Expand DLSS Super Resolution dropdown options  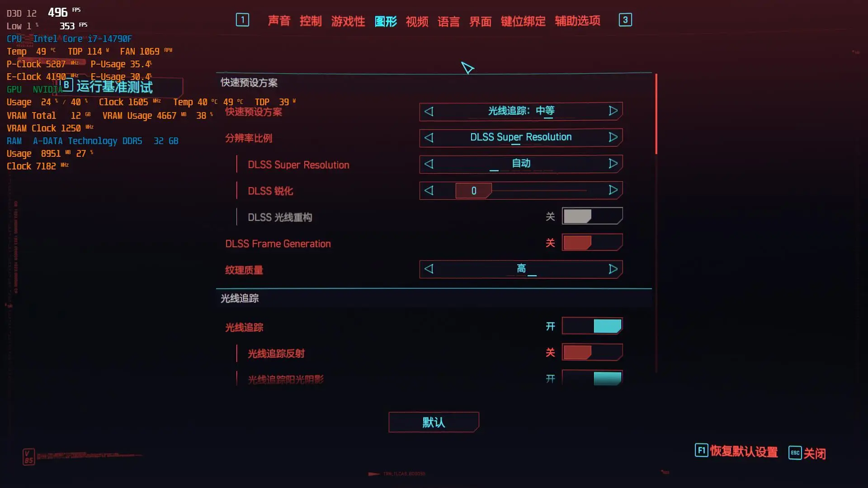(x=613, y=164)
